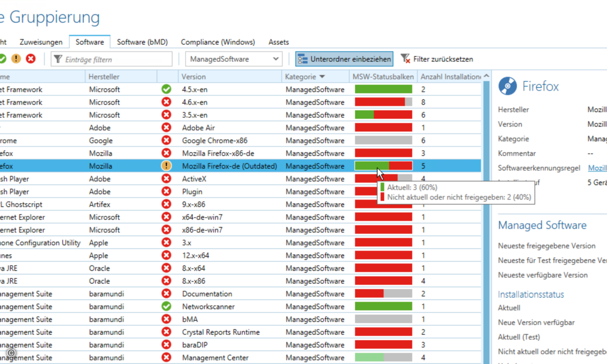Click red error icon in x86-de-win7 row
Viewport: 607px width, 364px height.
166,230
